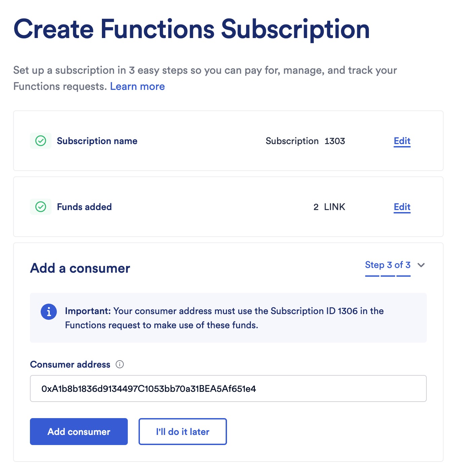Click the Step 3 of 3 label
Screen dimensions: 456x476
coord(387,265)
